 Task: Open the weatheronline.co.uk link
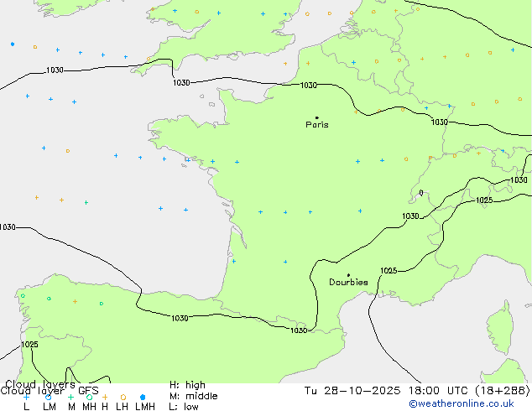click(x=462, y=403)
